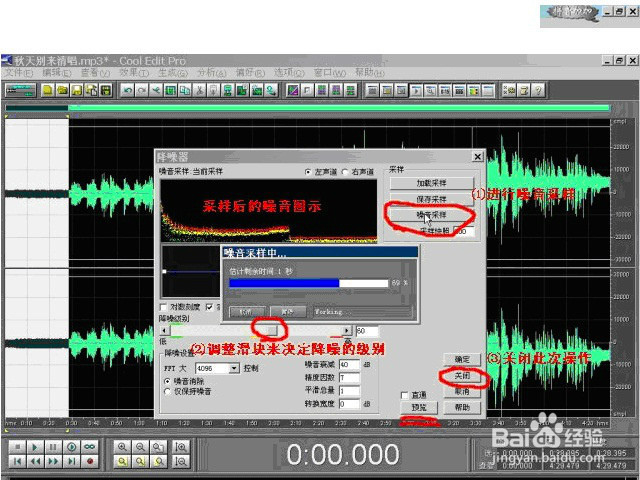Click the Noise Sample (噪音采样) button
This screenshot has width=640, height=480.
click(431, 215)
